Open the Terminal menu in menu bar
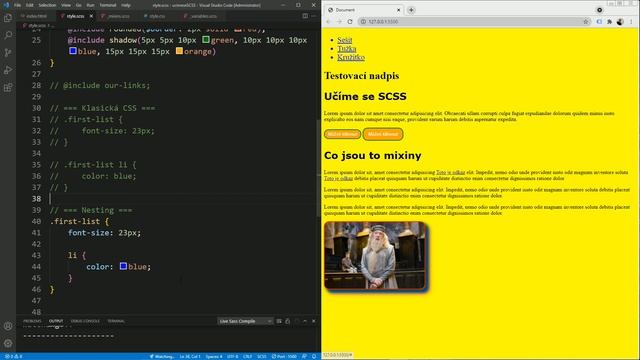The width and height of the screenshot is (640, 360). 108,5
